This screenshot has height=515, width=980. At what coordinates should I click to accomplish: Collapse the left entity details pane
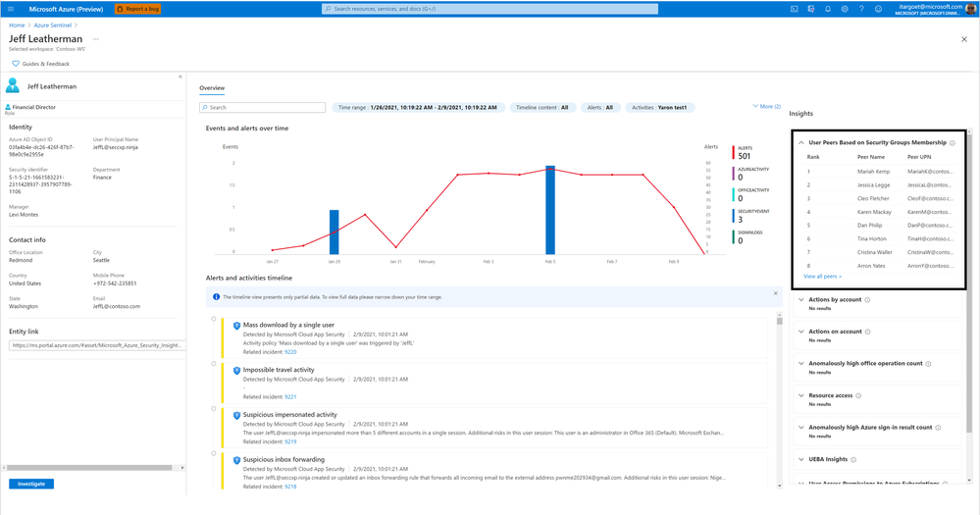[180, 77]
